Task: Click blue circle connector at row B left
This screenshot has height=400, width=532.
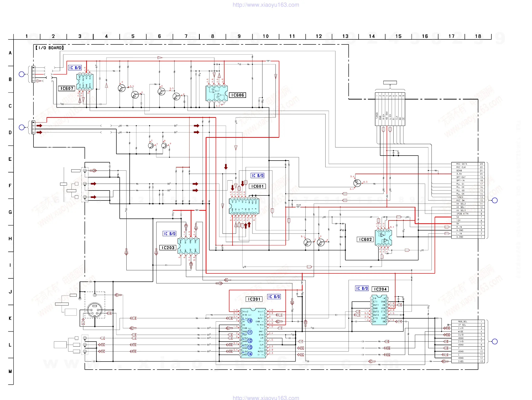Action: [22, 74]
